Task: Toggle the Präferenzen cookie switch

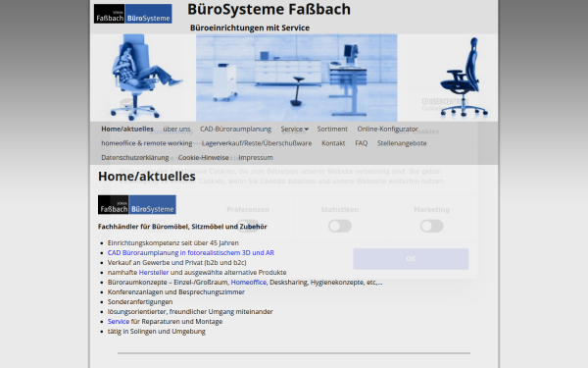Action: [248, 226]
